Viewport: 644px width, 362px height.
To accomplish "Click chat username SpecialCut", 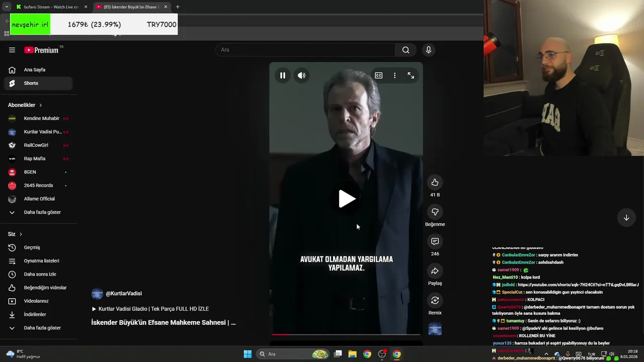I will coord(512,292).
